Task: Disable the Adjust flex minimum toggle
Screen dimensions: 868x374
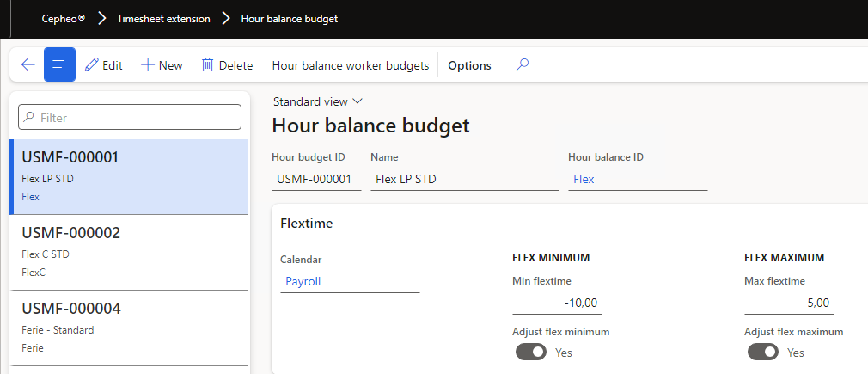Action: click(x=530, y=352)
